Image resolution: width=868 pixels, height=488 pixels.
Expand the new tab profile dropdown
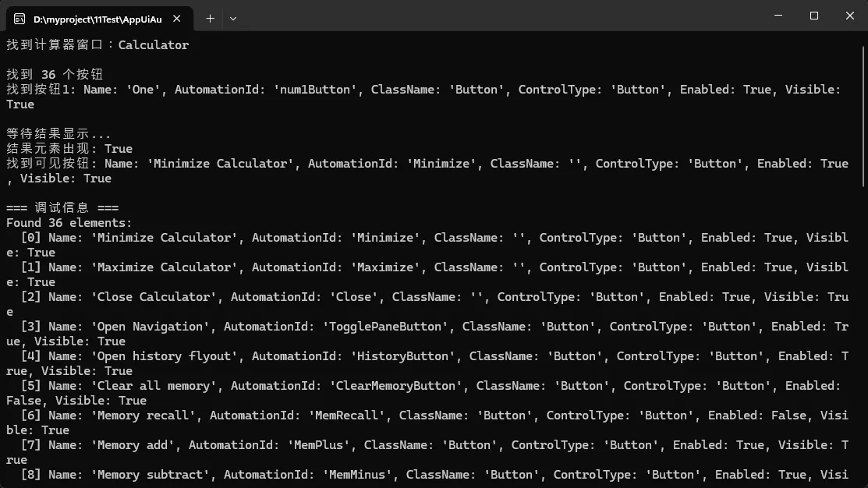click(233, 18)
